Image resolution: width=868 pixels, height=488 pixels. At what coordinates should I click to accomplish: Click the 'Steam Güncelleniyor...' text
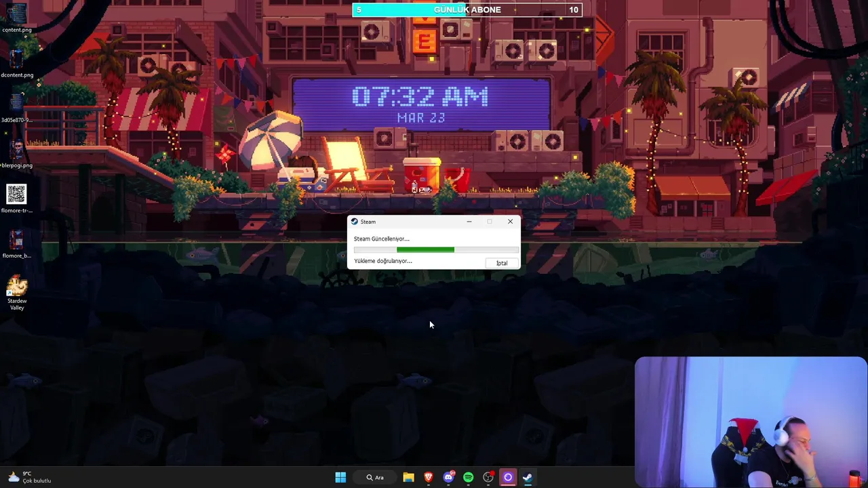tap(381, 239)
